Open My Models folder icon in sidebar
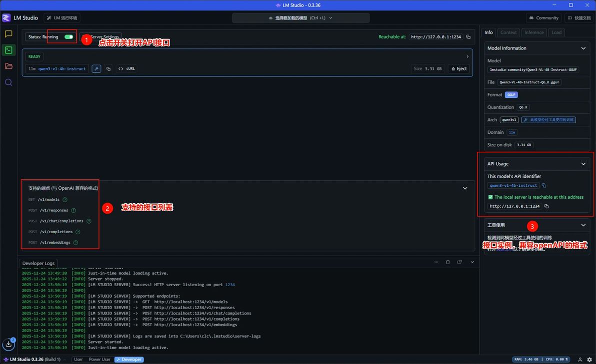 tap(8, 66)
